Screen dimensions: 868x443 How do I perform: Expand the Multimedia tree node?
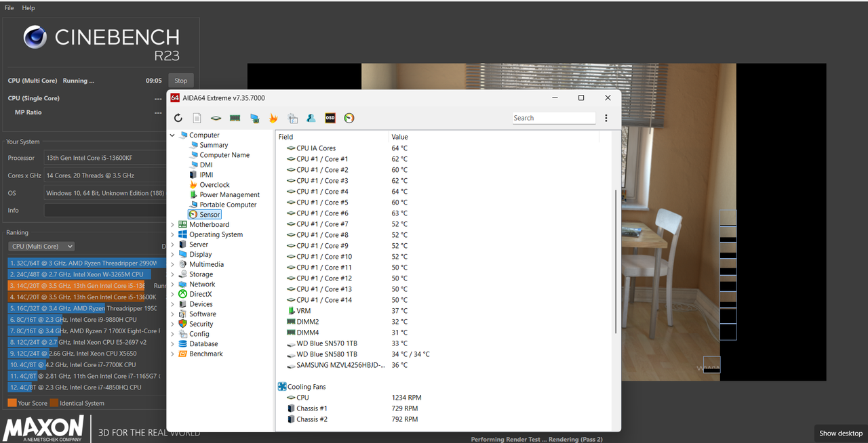click(x=172, y=264)
